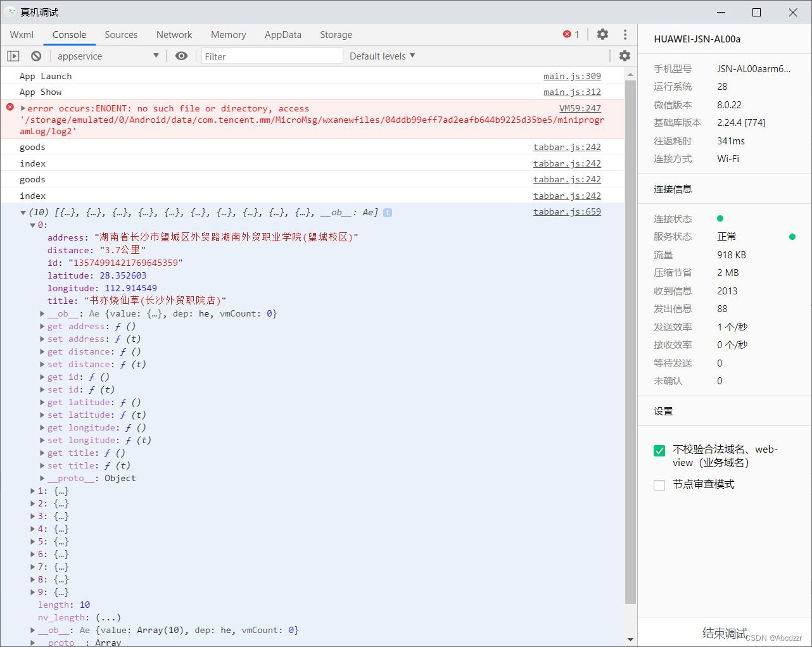Click the console vertical scrollbar

coord(630,342)
